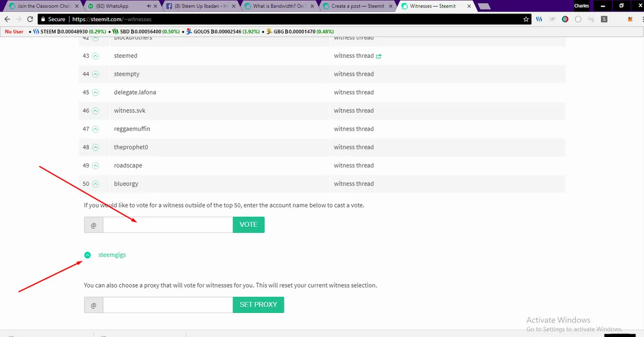
Task: Close the Steem Up Ibadan tab
Action: (233, 6)
